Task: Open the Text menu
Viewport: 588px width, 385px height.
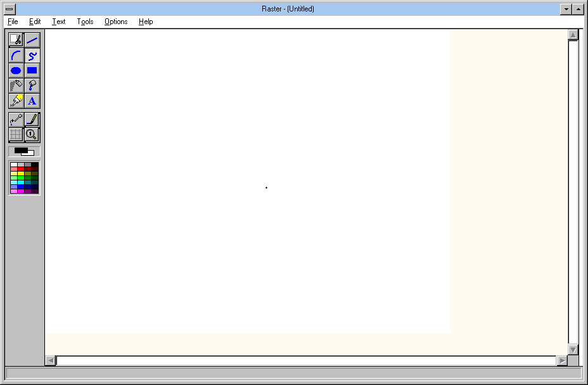Action: click(x=58, y=22)
